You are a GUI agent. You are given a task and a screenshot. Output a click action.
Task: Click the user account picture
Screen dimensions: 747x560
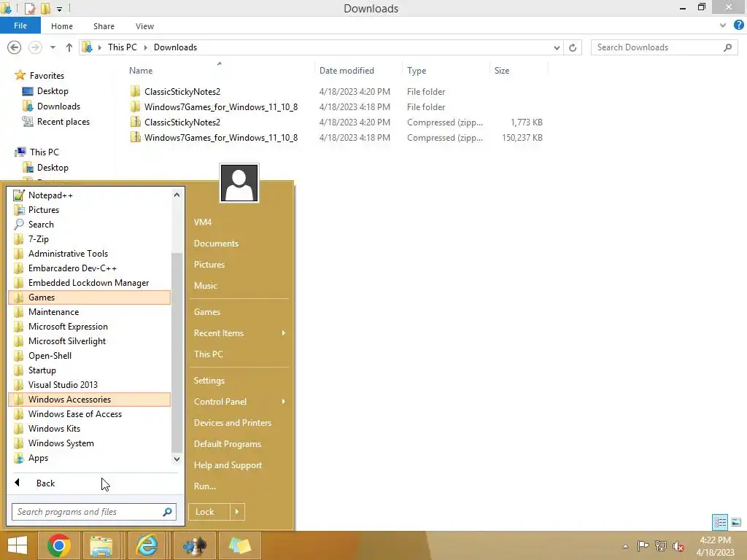(239, 183)
